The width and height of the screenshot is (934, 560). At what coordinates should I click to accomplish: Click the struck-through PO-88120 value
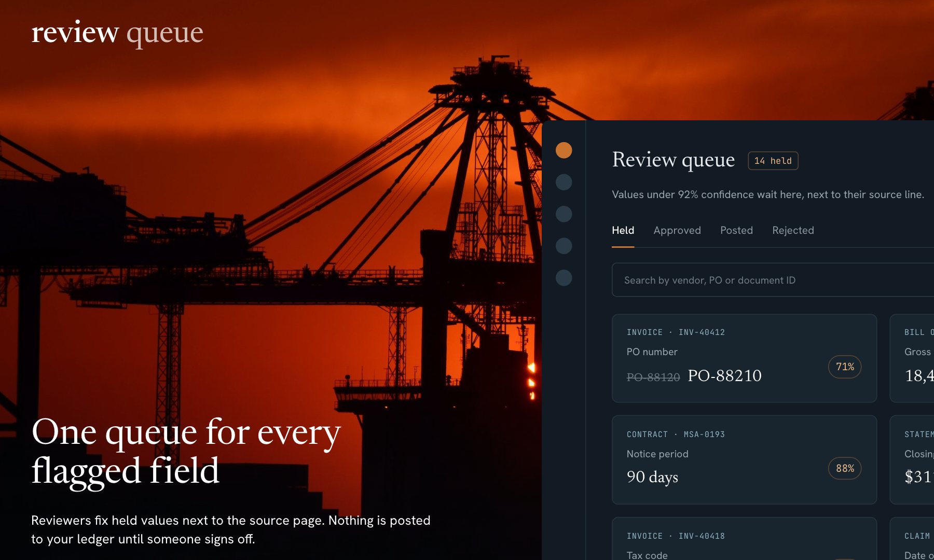click(x=653, y=377)
